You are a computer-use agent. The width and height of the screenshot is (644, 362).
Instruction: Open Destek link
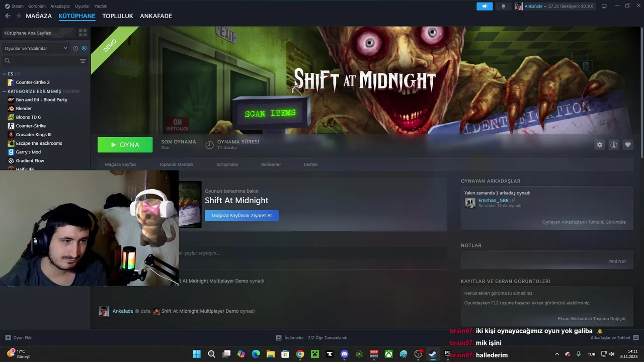[310, 164]
